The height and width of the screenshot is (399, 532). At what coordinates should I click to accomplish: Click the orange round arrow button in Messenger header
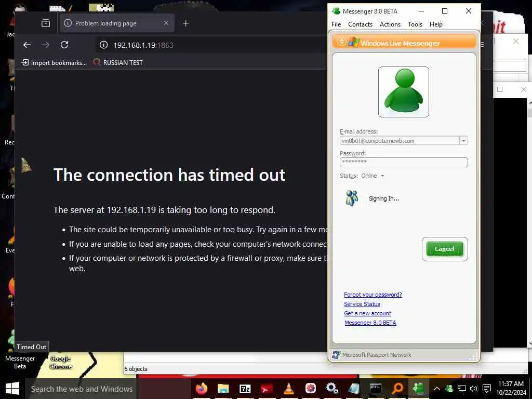[x=342, y=42]
